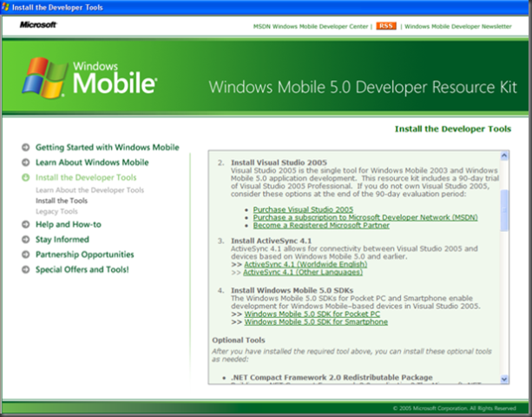Click the title bar application icon
532x417 pixels.
(5, 7)
